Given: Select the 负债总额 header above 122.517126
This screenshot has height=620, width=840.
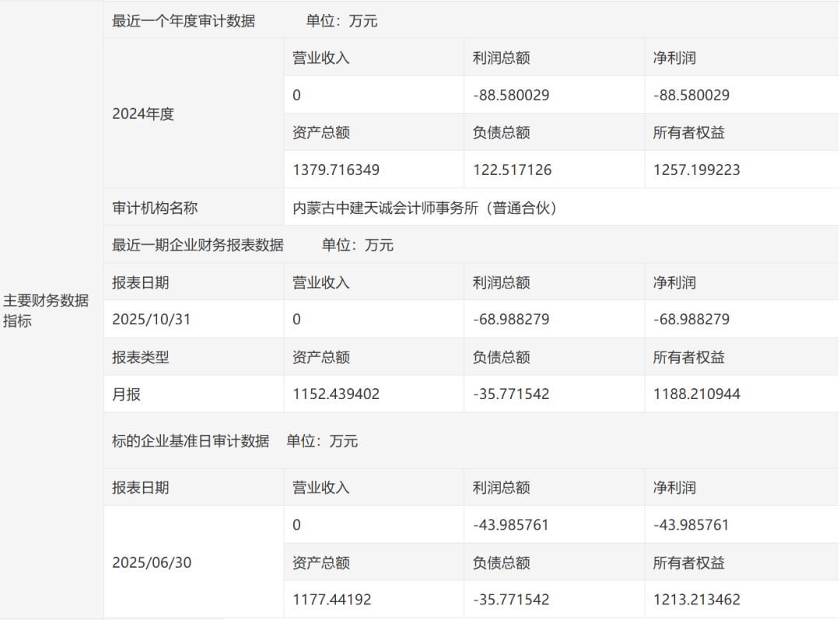Looking at the screenshot, I should click(x=501, y=132).
